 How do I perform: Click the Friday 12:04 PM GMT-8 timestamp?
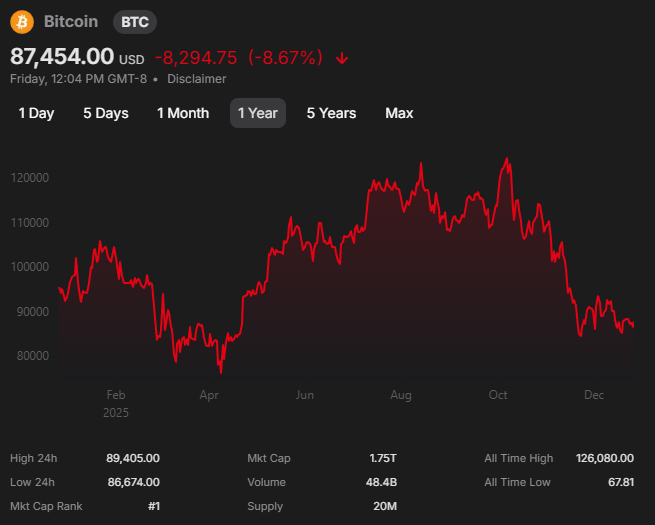79,79
